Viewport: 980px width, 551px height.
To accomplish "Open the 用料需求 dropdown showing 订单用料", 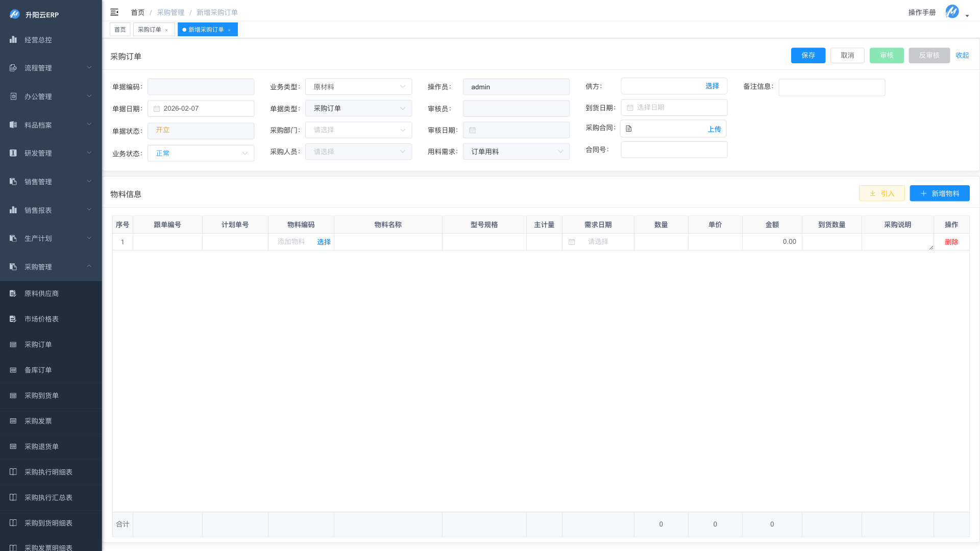I will [x=516, y=152].
